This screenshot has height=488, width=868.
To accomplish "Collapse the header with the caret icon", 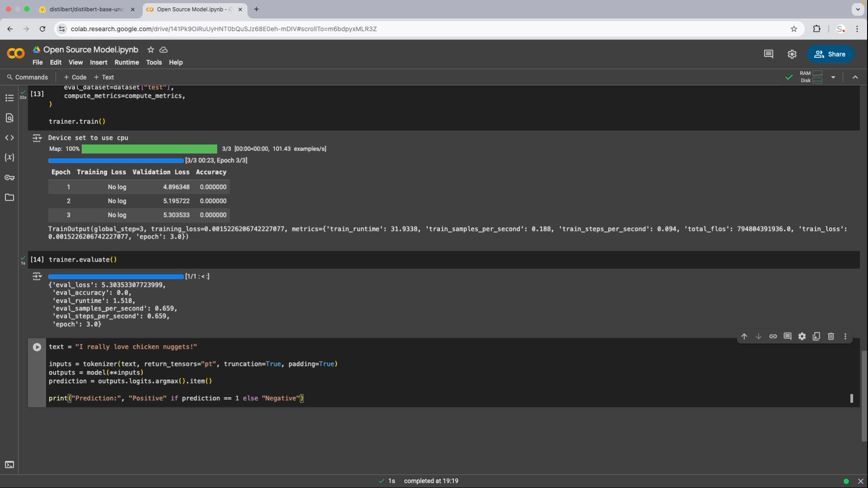I will [855, 77].
